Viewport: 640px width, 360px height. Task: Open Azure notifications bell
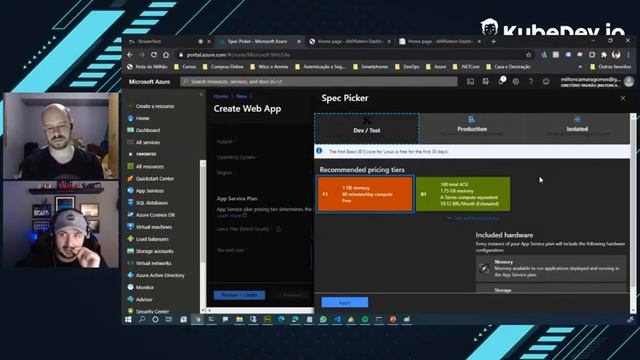coord(501,82)
